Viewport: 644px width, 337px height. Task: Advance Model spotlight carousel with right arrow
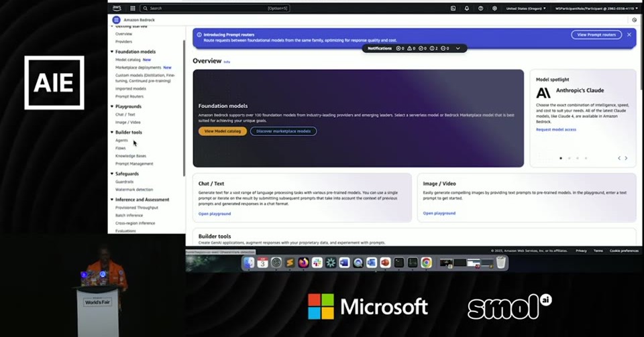tap(626, 158)
